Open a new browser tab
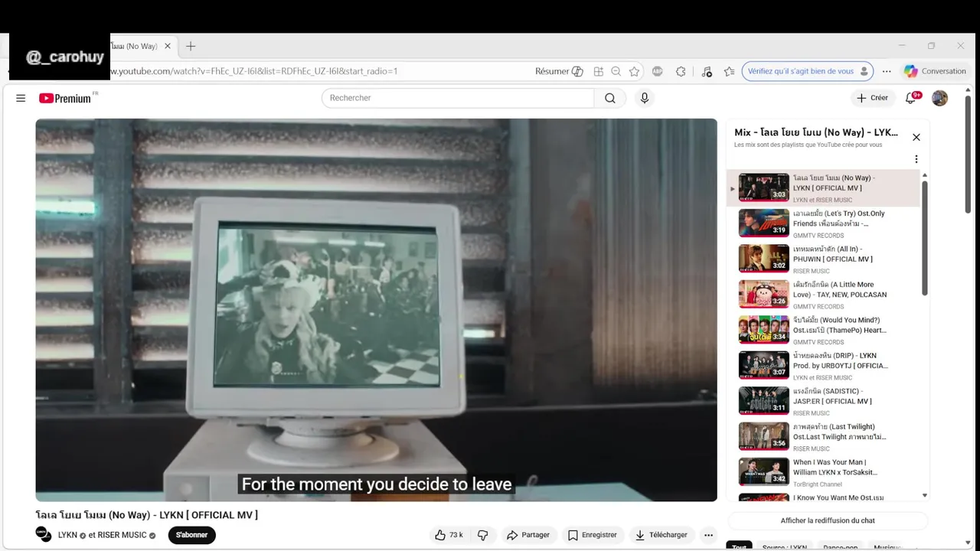 click(191, 46)
